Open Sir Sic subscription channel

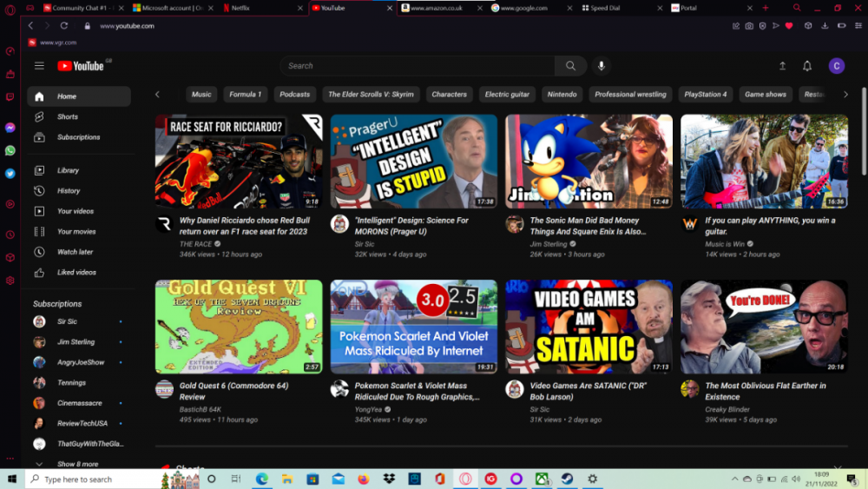(79, 321)
